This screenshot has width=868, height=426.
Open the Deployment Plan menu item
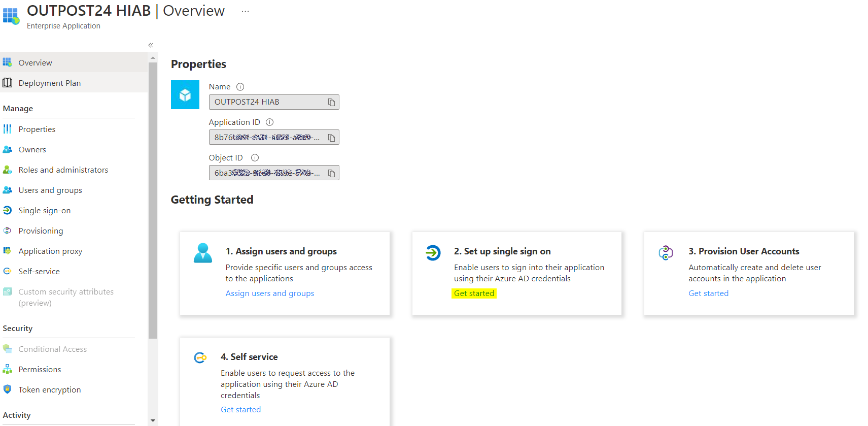50,83
